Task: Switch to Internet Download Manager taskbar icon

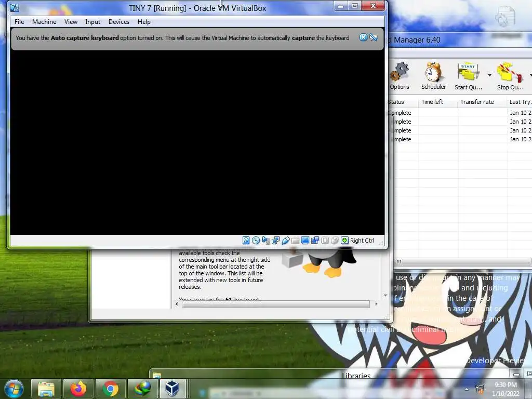Action: 142,389
